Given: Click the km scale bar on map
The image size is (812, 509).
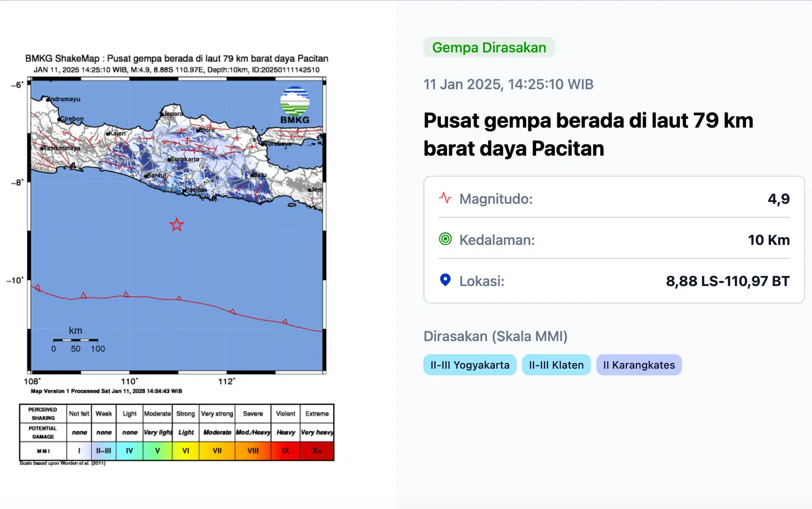Looking at the screenshot, I should coord(76,340).
